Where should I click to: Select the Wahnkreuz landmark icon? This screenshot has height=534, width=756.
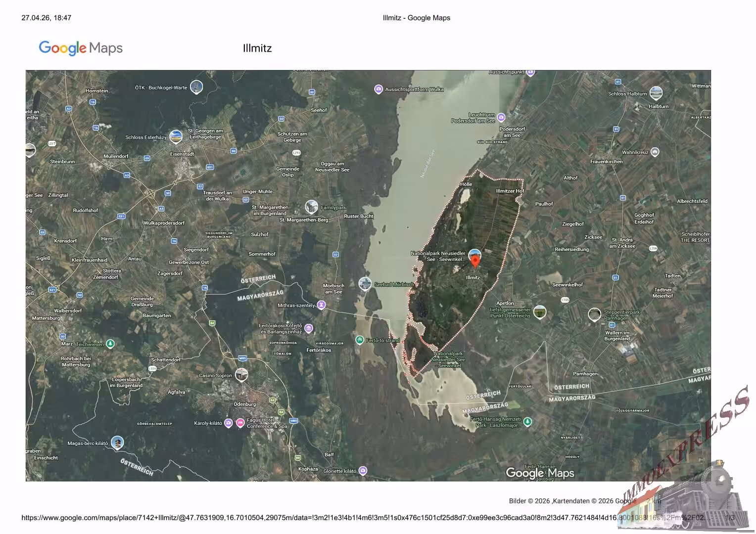point(655,152)
